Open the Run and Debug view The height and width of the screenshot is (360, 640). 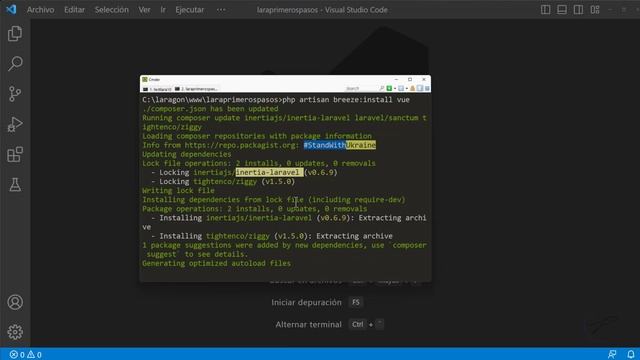point(15,124)
